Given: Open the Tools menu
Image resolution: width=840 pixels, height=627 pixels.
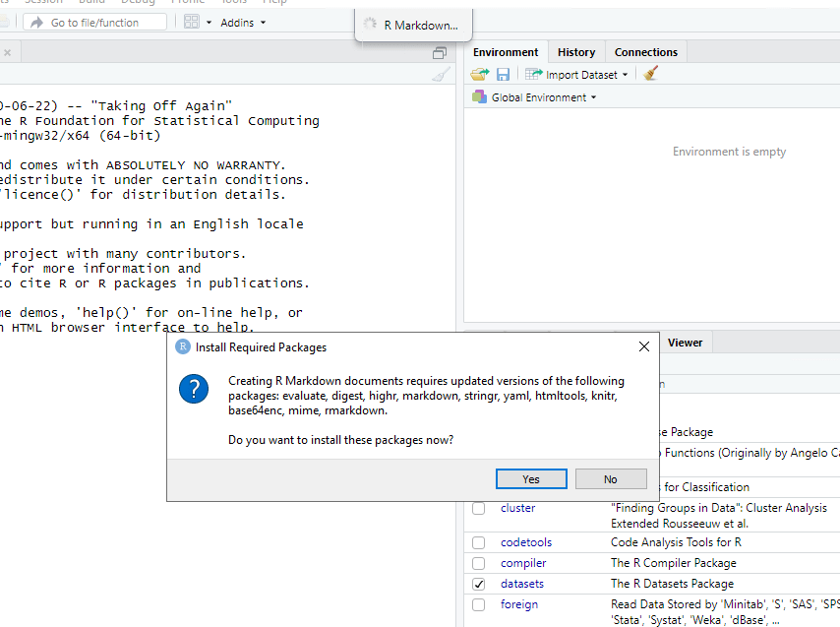Looking at the screenshot, I should coord(234,2).
